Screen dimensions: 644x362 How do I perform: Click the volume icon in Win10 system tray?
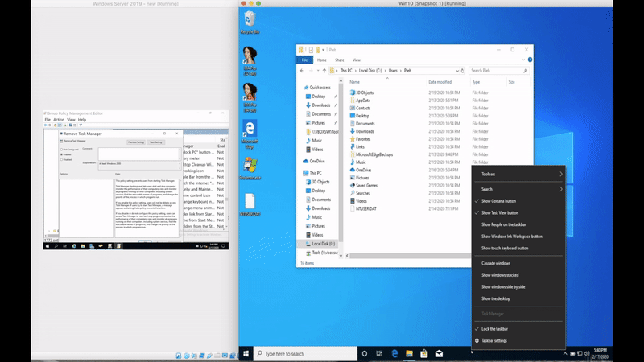[587, 353]
